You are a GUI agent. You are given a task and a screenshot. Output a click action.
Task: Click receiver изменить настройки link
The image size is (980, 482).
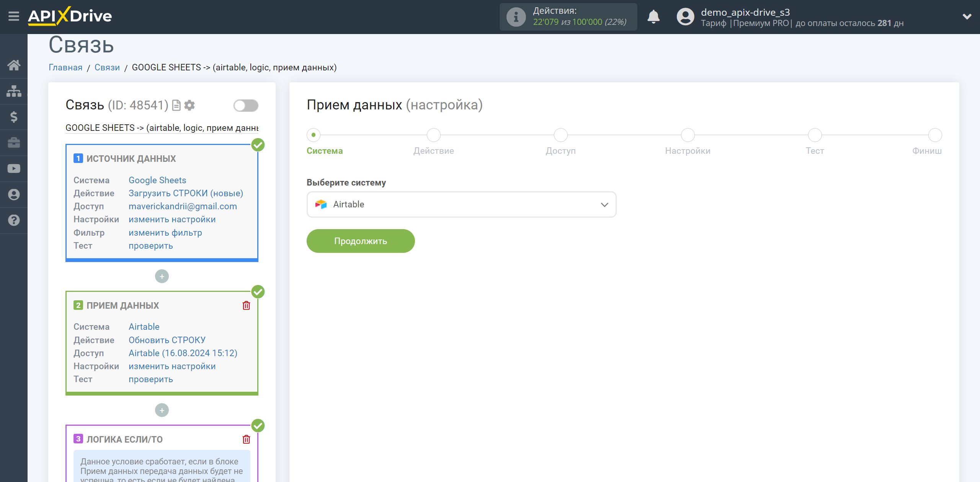coord(172,366)
